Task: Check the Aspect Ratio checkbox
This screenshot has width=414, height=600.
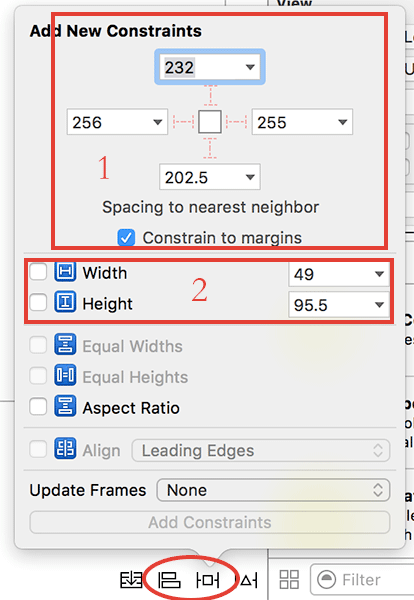Action: pyautogui.click(x=38, y=407)
